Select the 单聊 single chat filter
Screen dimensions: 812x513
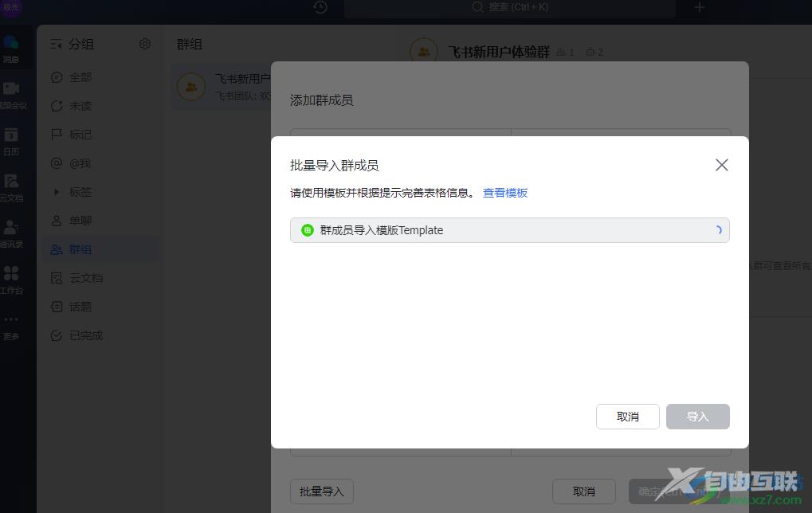[101, 221]
